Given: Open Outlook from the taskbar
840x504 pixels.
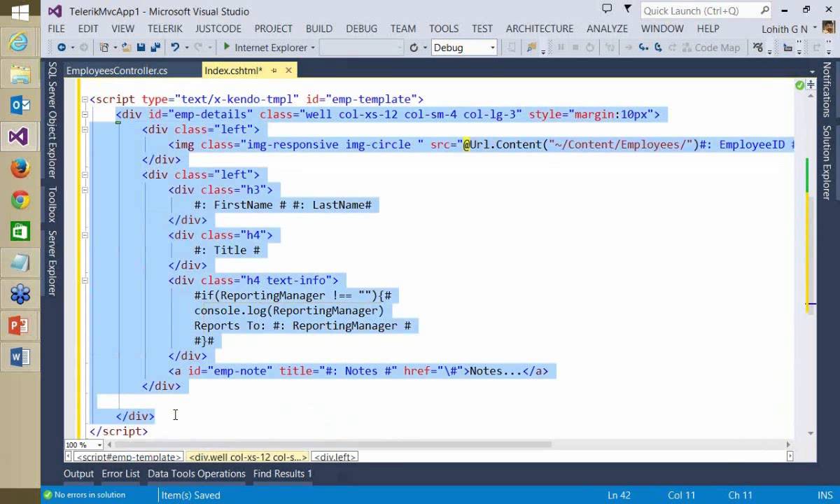Looking at the screenshot, I should [x=19, y=105].
